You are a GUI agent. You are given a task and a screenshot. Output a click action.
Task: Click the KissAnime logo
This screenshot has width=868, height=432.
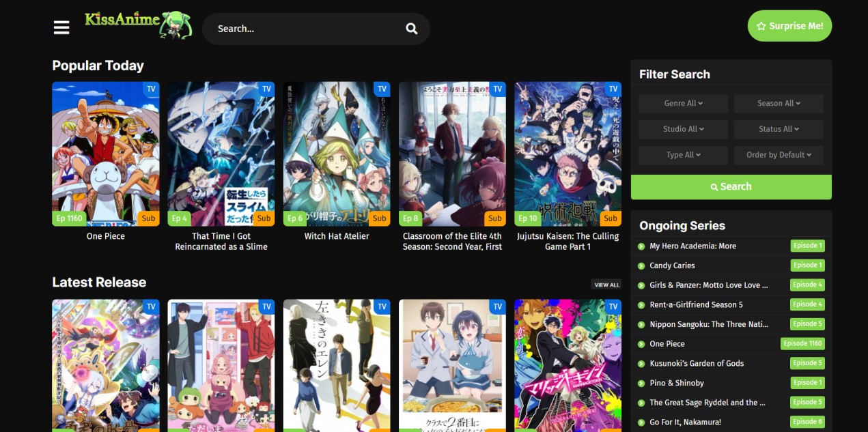click(x=138, y=25)
